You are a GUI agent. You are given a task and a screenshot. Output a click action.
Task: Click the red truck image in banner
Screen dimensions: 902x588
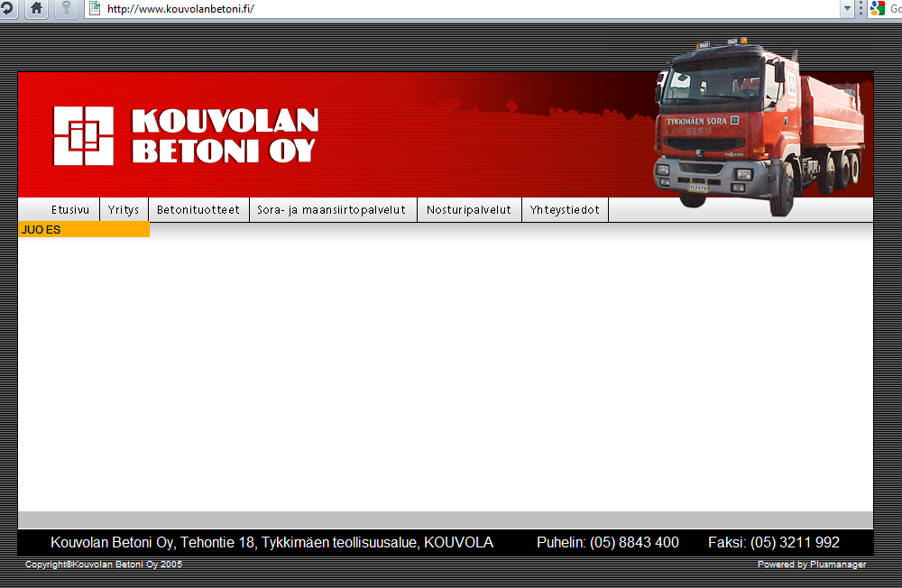(x=759, y=127)
